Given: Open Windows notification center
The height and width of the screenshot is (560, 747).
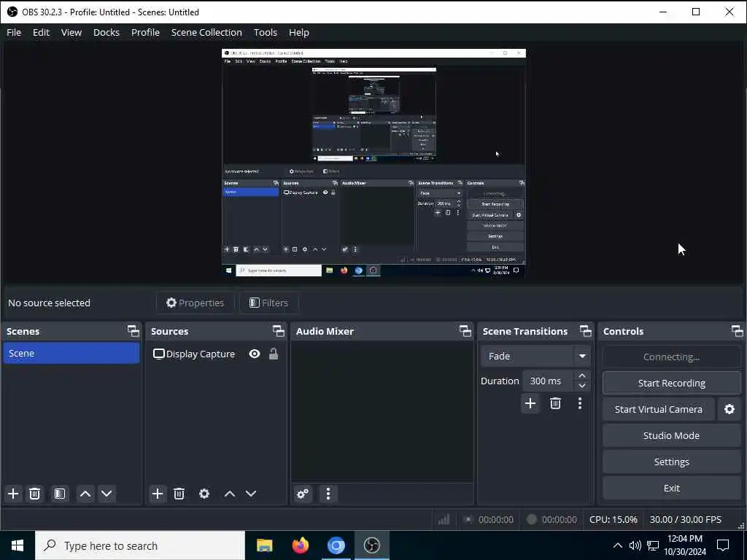Looking at the screenshot, I should 723,545.
